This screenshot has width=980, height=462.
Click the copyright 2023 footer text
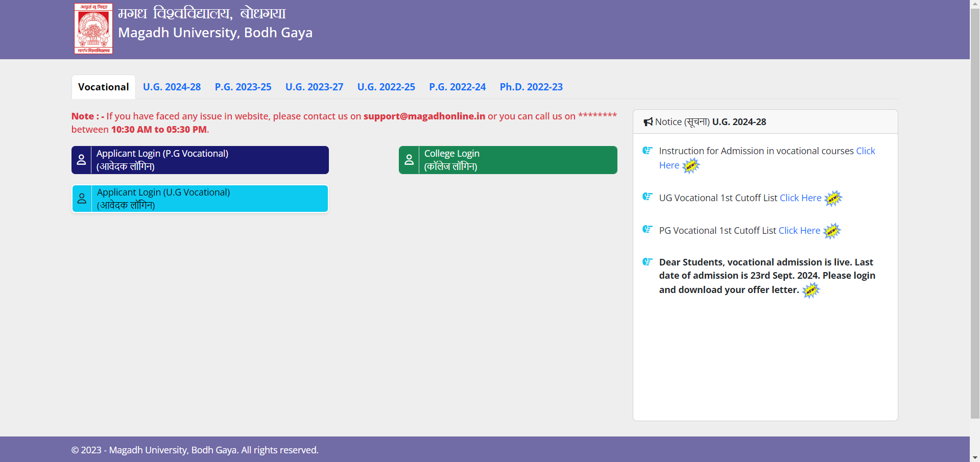click(x=195, y=450)
